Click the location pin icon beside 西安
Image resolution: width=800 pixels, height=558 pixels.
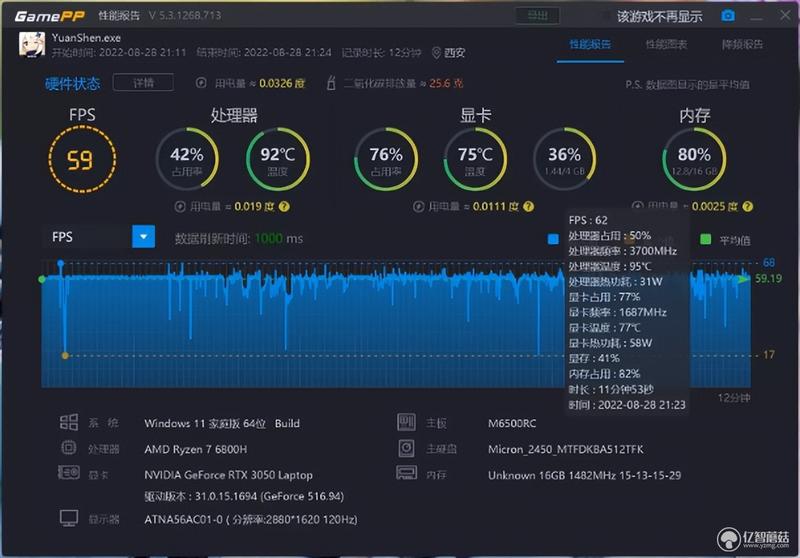(436, 53)
